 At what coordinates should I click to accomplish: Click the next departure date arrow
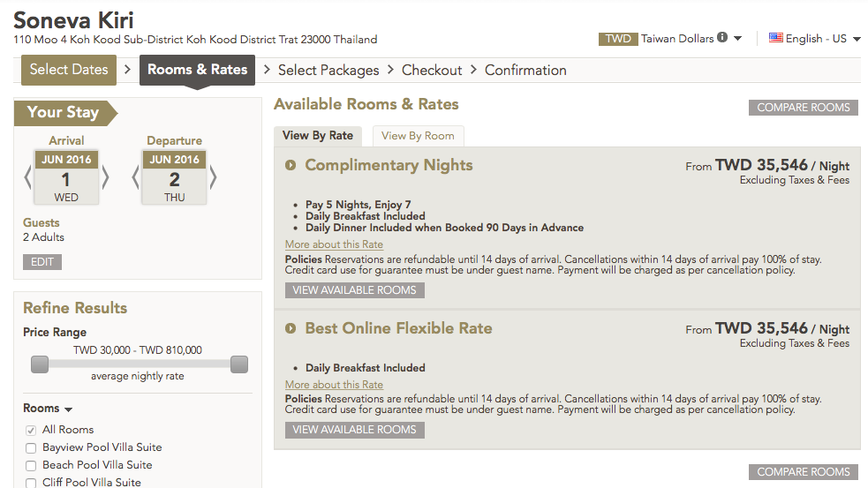tap(213, 178)
